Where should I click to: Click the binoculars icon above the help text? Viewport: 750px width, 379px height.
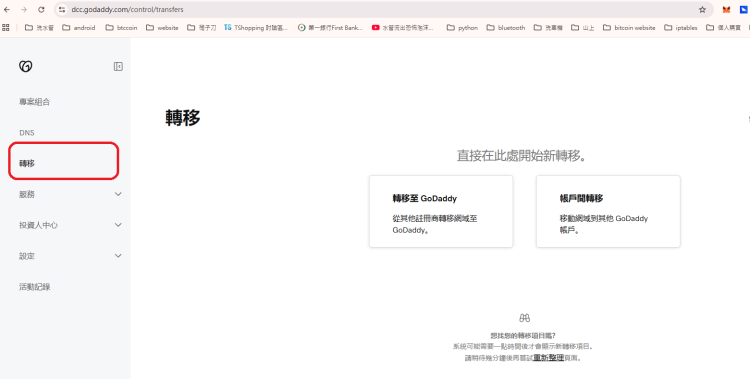click(524, 318)
